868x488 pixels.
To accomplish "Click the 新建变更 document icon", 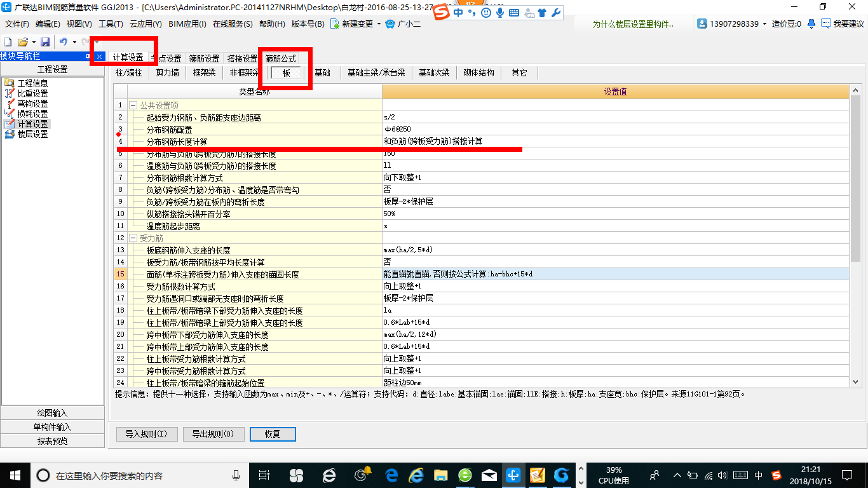I will [335, 24].
